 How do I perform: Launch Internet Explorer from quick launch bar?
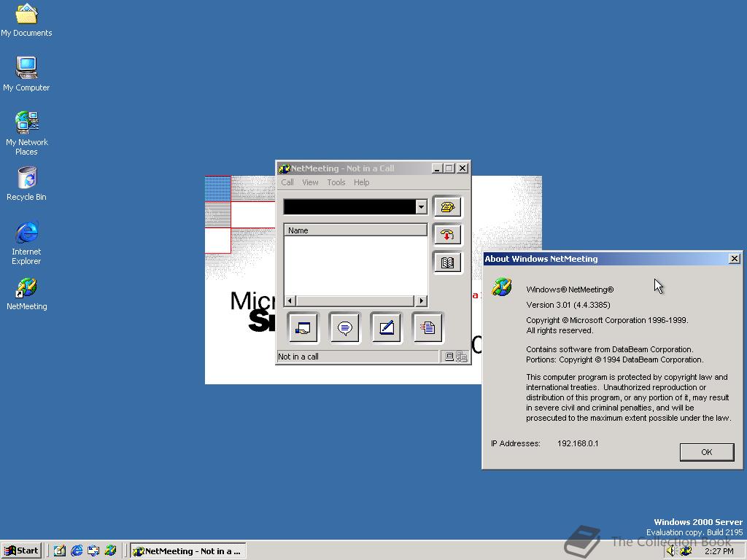point(77,551)
